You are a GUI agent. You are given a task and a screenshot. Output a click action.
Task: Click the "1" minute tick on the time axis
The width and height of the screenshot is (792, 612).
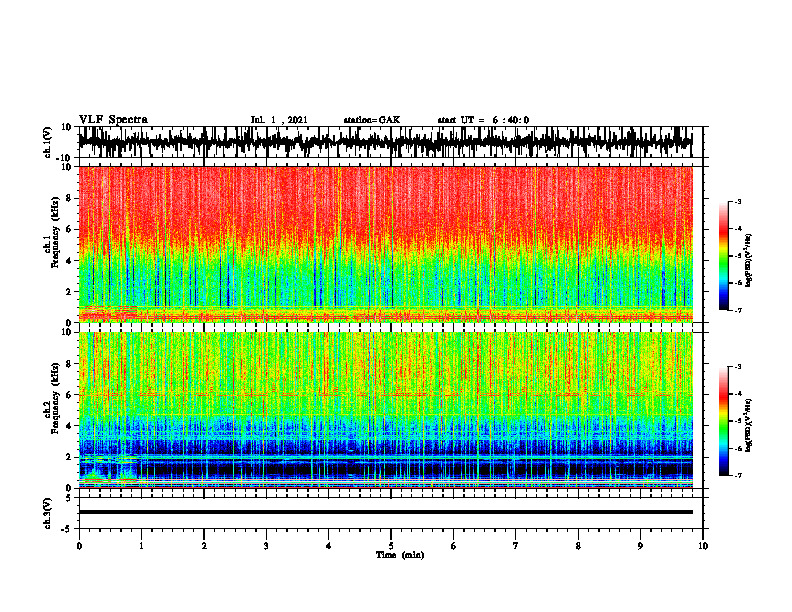tap(141, 546)
